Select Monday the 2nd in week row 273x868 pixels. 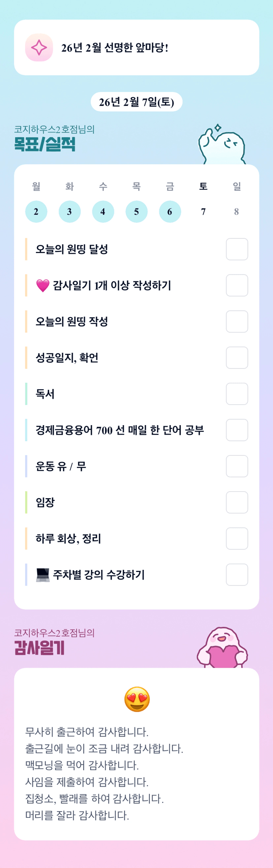[36, 212]
